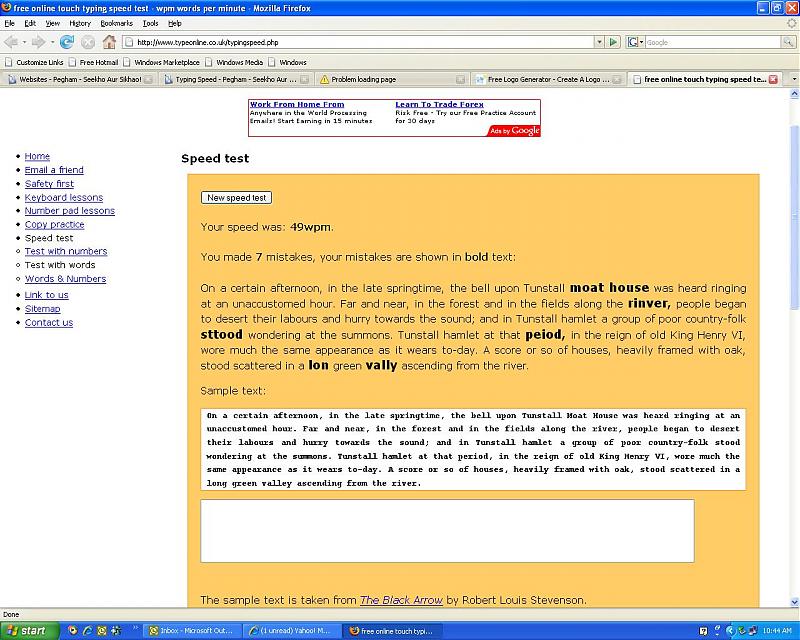The image size is (800, 640).
Task: Open the Windows Marketplace bookmark
Action: [161, 62]
